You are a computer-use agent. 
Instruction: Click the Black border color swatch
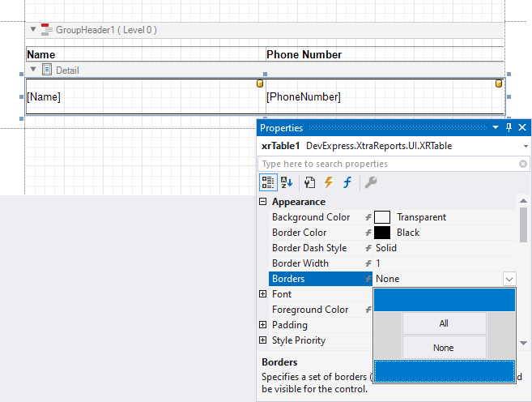tap(382, 233)
